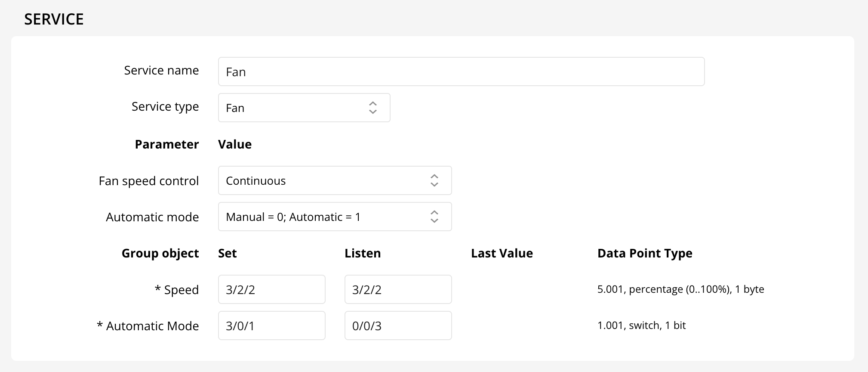The width and height of the screenshot is (868, 372).
Task: Click the Service name label
Action: (161, 70)
